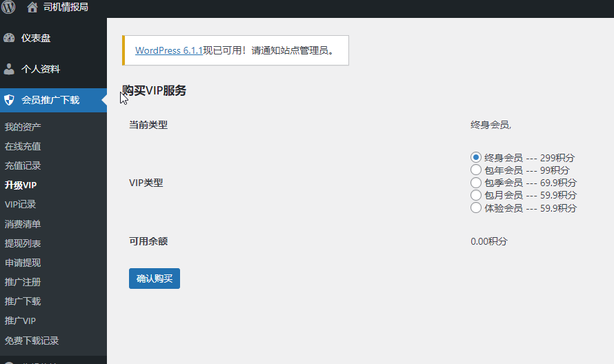Viewport: 614px width, 364px height.
Task: Click the 当前类型 label
Action: [148, 125]
